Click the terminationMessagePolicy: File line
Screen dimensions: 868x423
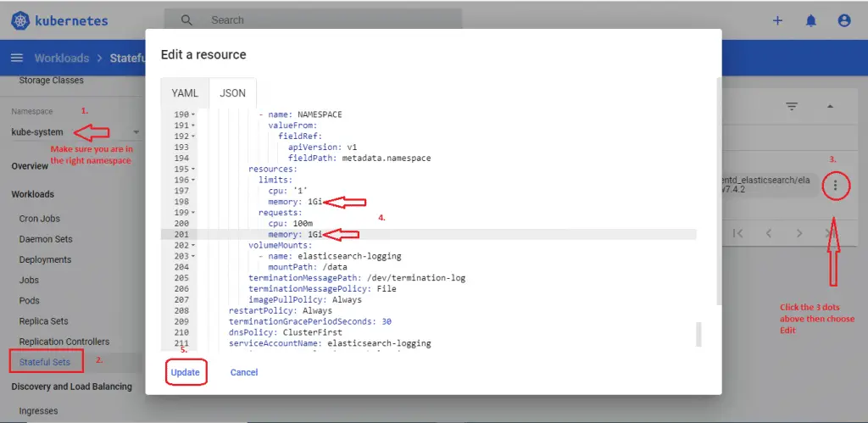322,289
